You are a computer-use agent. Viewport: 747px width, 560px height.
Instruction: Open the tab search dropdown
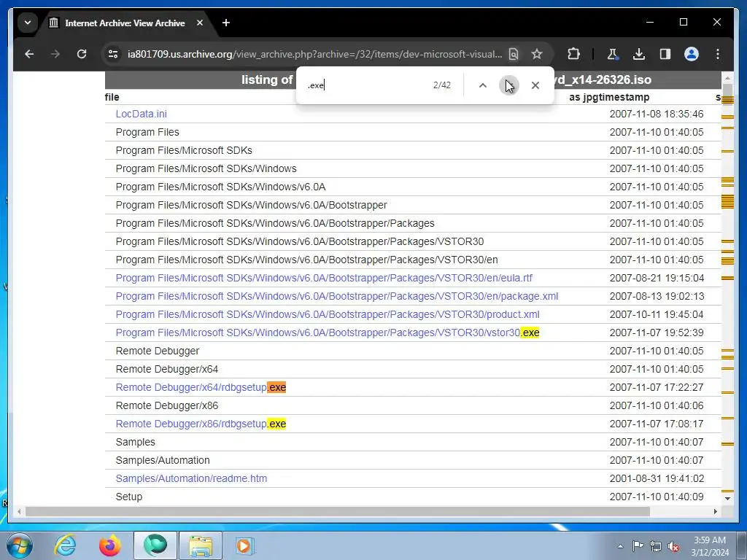point(28,23)
